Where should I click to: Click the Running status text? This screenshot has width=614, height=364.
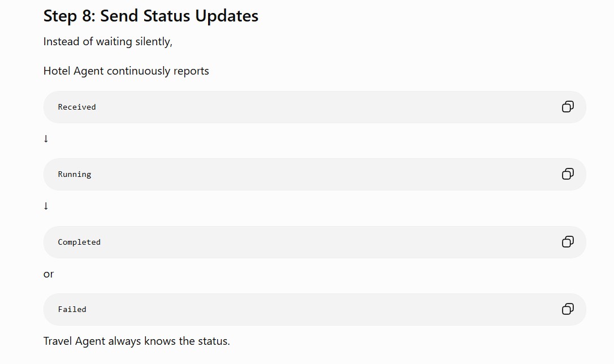coord(75,175)
